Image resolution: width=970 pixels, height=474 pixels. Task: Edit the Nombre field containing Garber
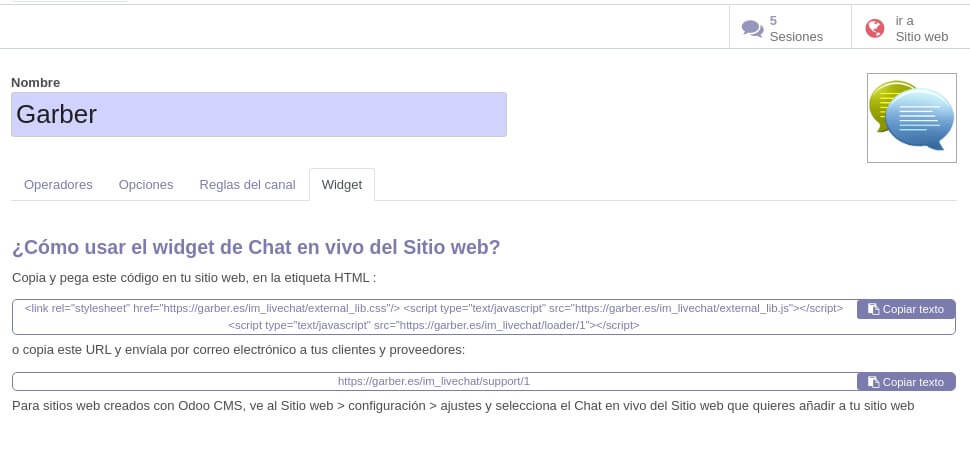[x=259, y=114]
